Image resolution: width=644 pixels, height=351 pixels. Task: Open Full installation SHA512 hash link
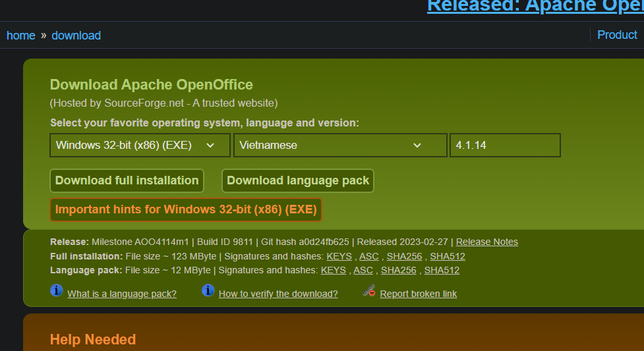point(448,256)
